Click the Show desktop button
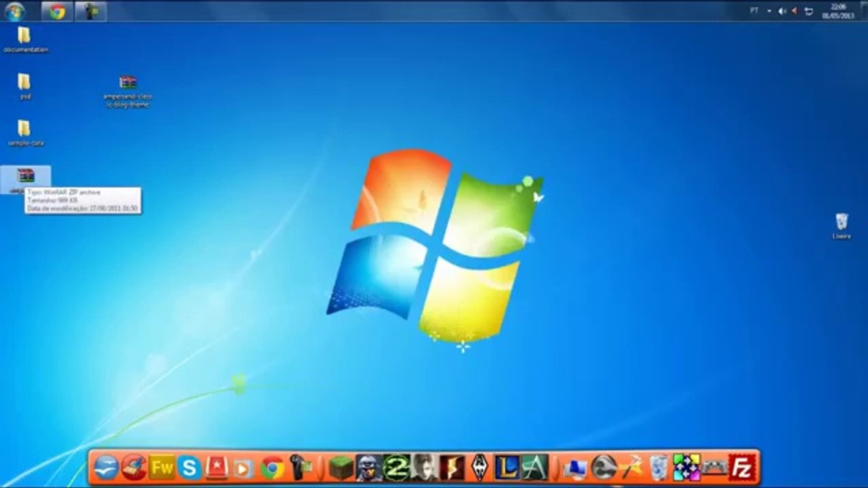 863,11
